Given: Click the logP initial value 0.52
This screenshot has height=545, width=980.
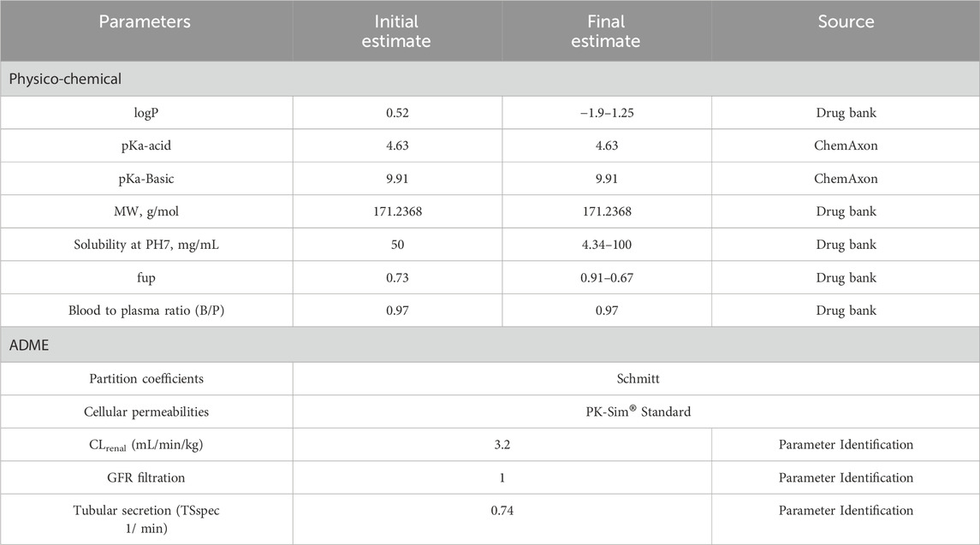Looking at the screenshot, I should [397, 113].
